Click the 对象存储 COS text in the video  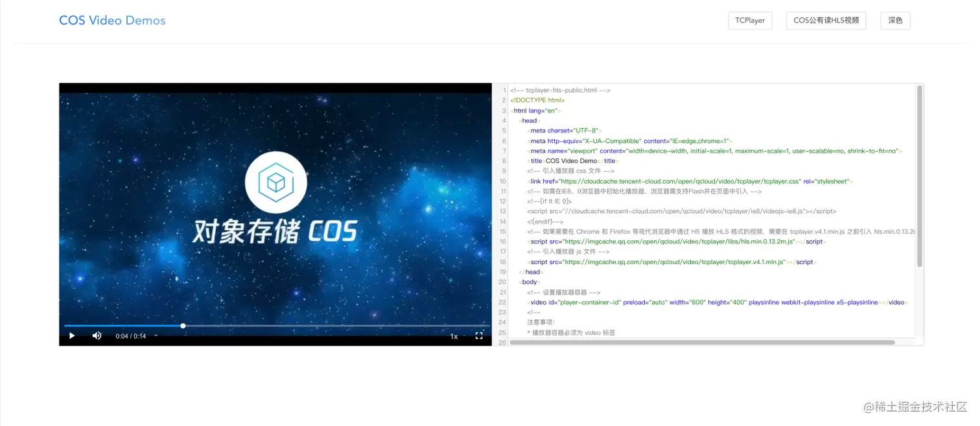274,232
